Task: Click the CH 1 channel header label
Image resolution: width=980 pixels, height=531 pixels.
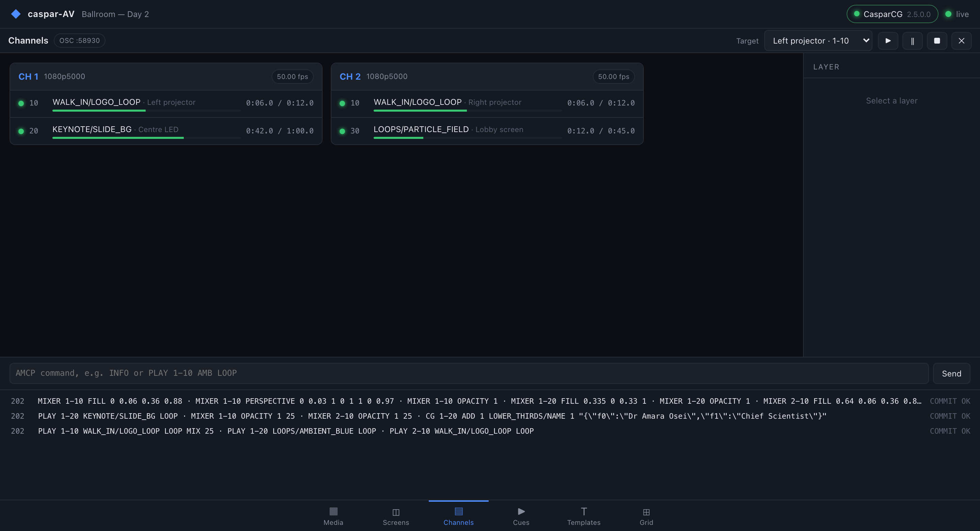Action: (28, 77)
